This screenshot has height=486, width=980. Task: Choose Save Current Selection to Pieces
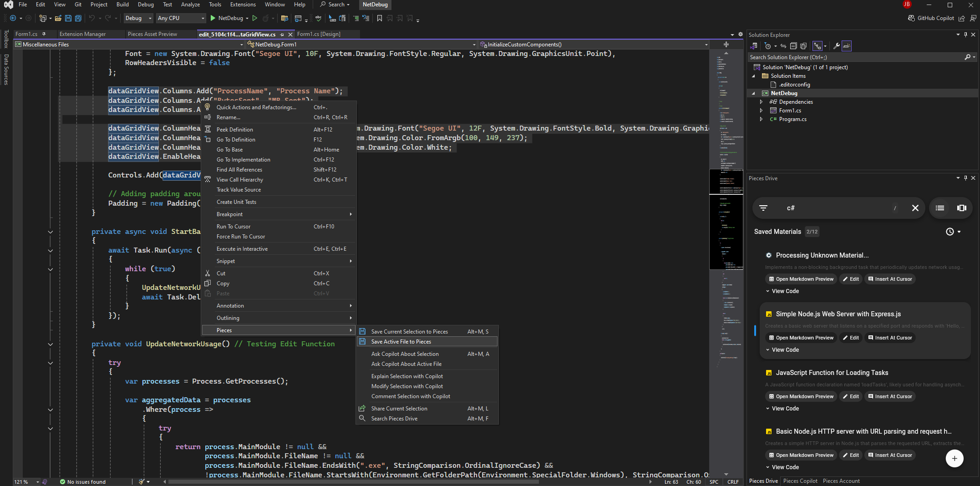click(427, 332)
